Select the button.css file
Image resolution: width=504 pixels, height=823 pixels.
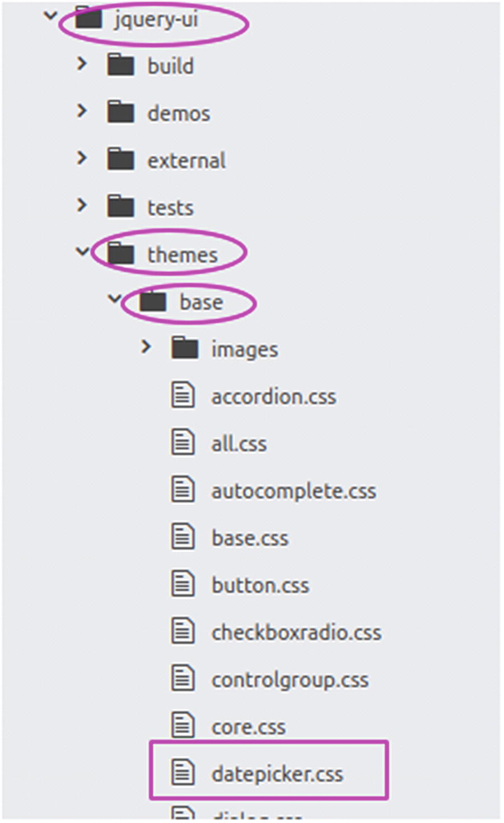point(260,585)
